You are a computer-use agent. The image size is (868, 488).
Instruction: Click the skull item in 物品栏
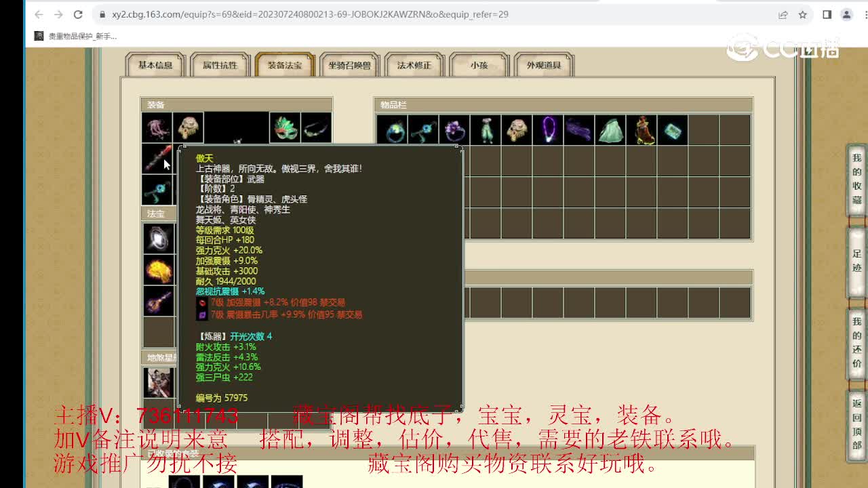(x=517, y=130)
